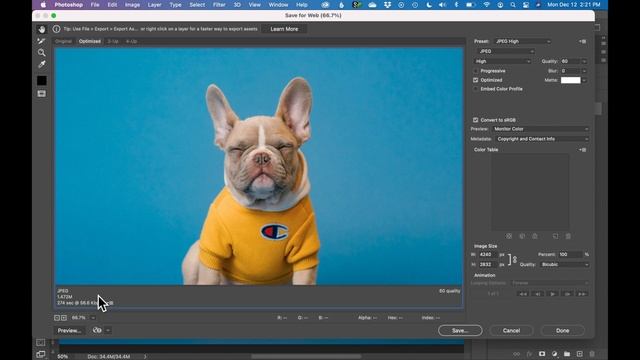The width and height of the screenshot is (640, 360).
Task: Open the Blur value arrow
Action: coord(584,71)
